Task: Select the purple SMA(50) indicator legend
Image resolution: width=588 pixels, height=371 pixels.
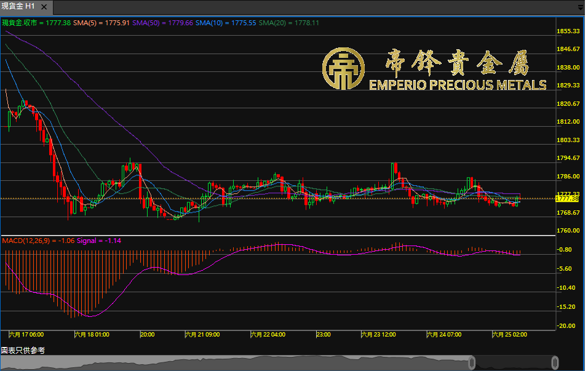Action: point(163,23)
